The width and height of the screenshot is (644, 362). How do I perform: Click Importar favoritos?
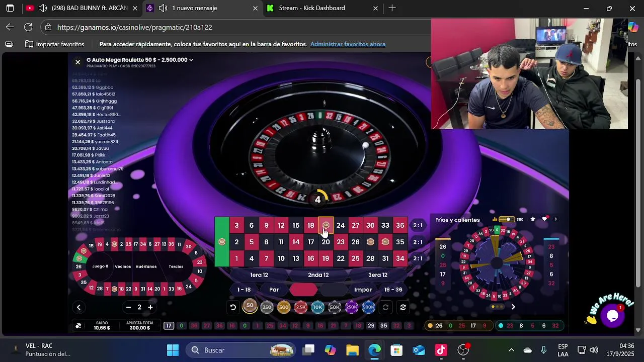click(x=55, y=44)
